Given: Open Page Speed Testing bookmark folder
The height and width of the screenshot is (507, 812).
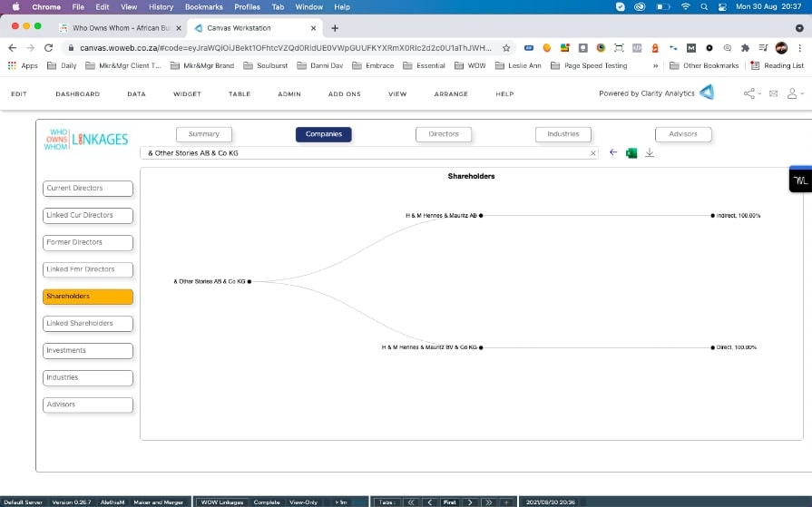Looking at the screenshot, I should coord(589,66).
